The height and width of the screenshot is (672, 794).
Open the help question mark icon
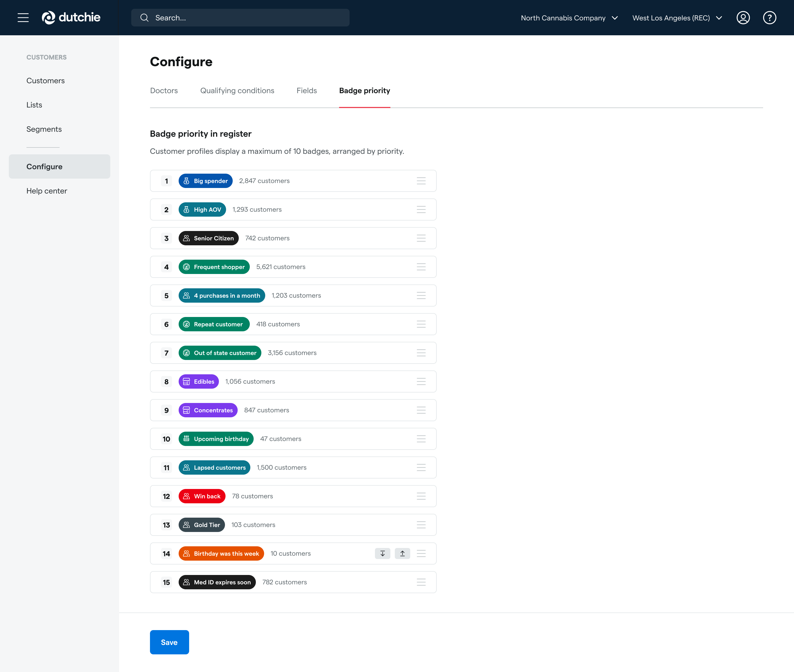click(769, 18)
